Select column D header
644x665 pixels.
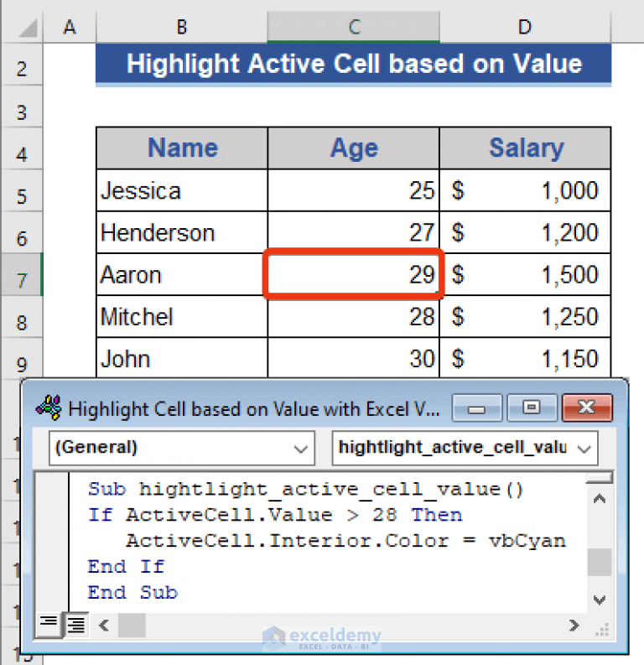point(525,27)
